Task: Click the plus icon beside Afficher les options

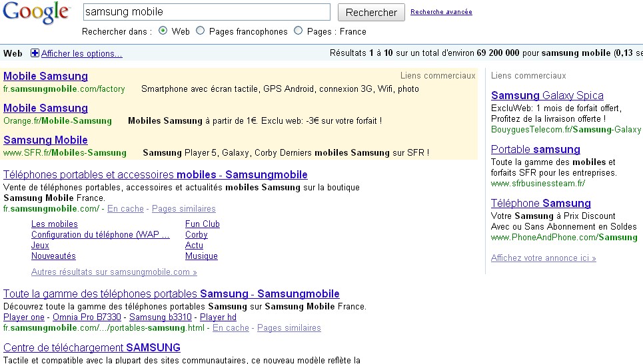Action: coord(35,53)
